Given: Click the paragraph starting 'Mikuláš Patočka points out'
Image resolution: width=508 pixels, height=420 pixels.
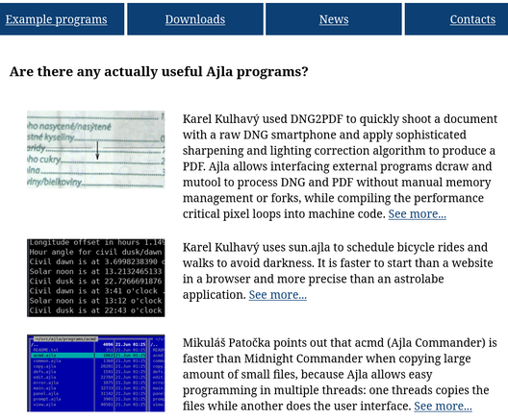Looking at the screenshot, I should coord(340,374).
